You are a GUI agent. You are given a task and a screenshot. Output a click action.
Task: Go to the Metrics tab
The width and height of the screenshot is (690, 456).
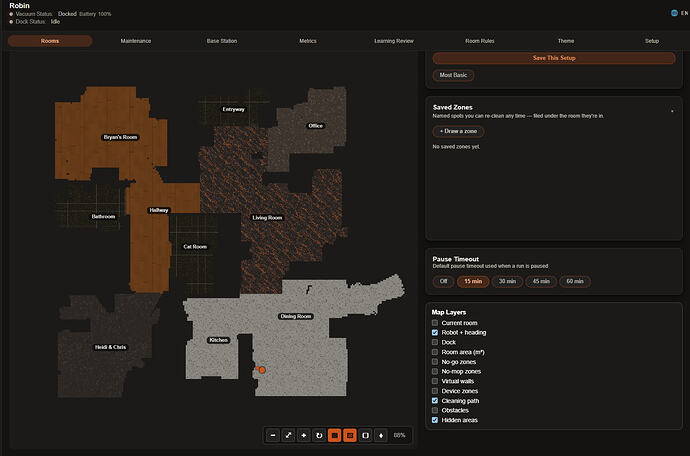pyautogui.click(x=308, y=41)
